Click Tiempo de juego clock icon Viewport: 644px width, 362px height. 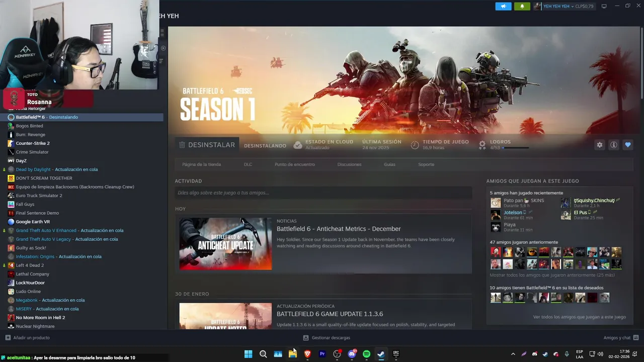pyautogui.click(x=415, y=145)
